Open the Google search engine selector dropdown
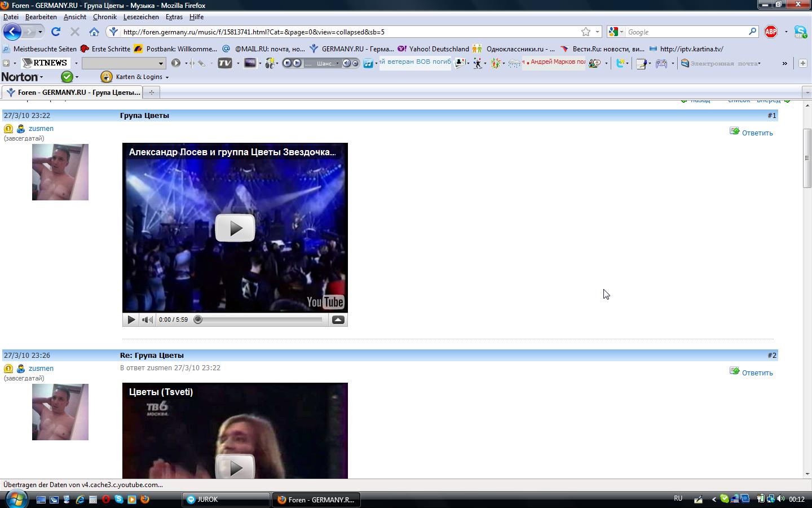The width and height of the screenshot is (812, 508). click(x=622, y=32)
